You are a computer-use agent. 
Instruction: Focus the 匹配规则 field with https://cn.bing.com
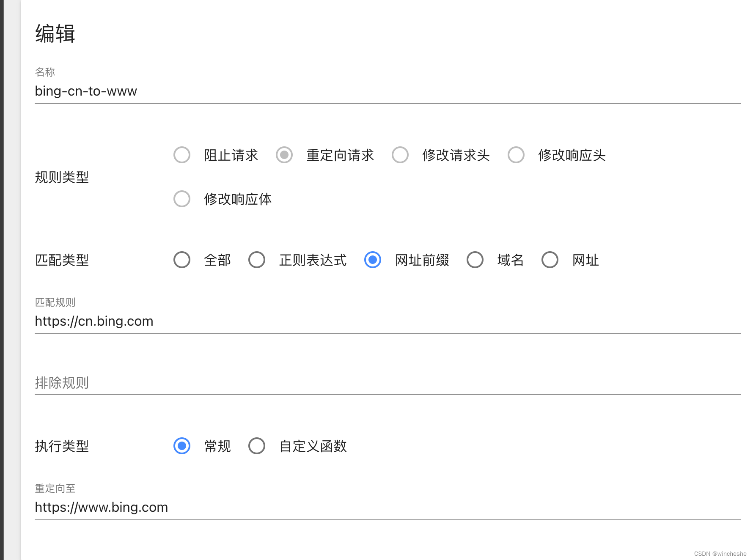tap(387, 321)
